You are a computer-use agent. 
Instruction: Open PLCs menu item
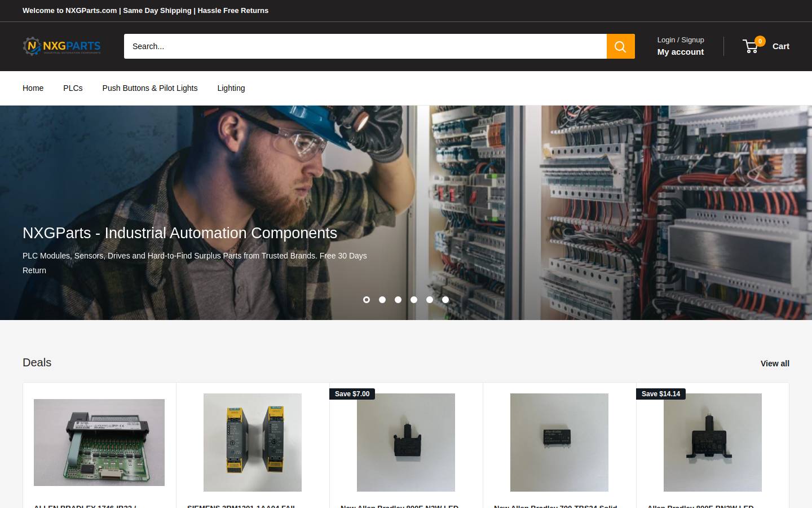(x=73, y=88)
